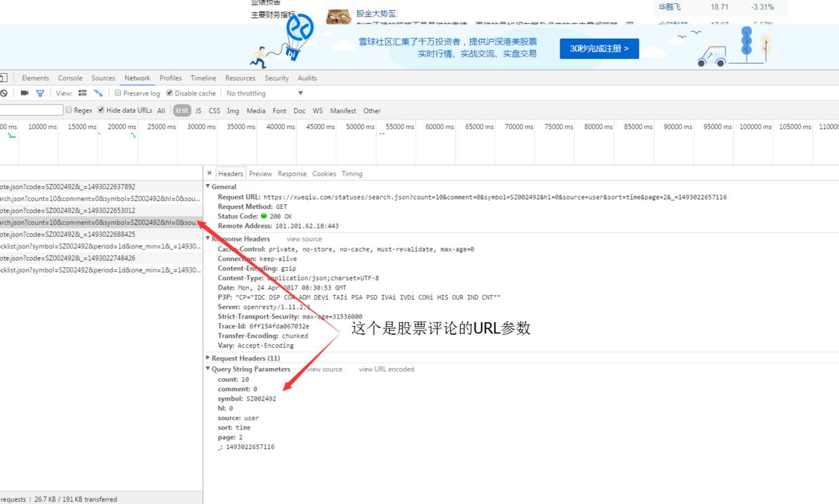Clear the network log with the block icon
Screen dimensions: 839x504
point(3,93)
